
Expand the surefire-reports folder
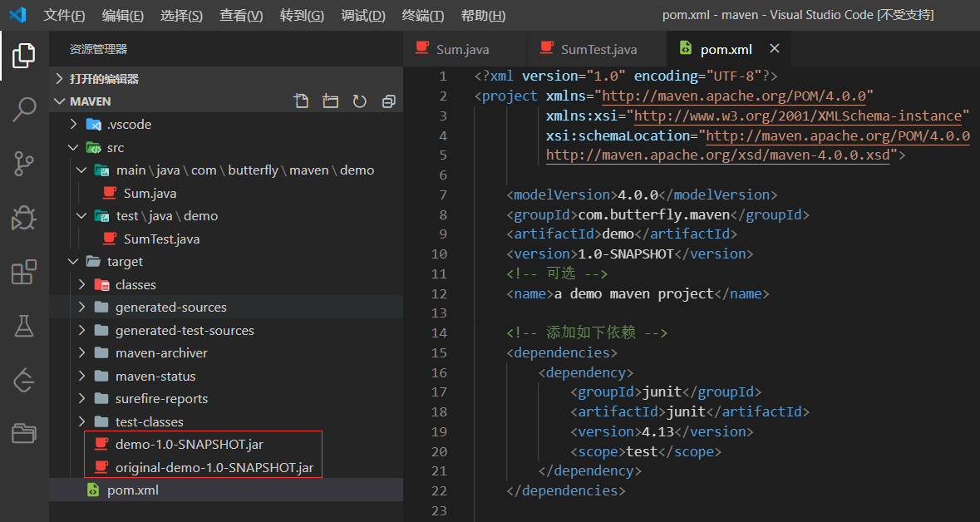point(161,398)
